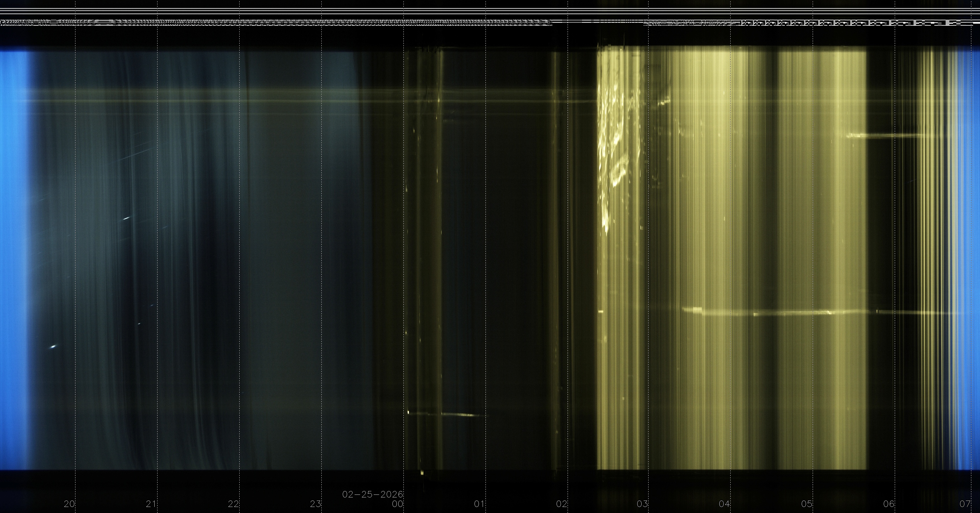Click the blue twilight band at left edge
980x513 pixels.
13,259
